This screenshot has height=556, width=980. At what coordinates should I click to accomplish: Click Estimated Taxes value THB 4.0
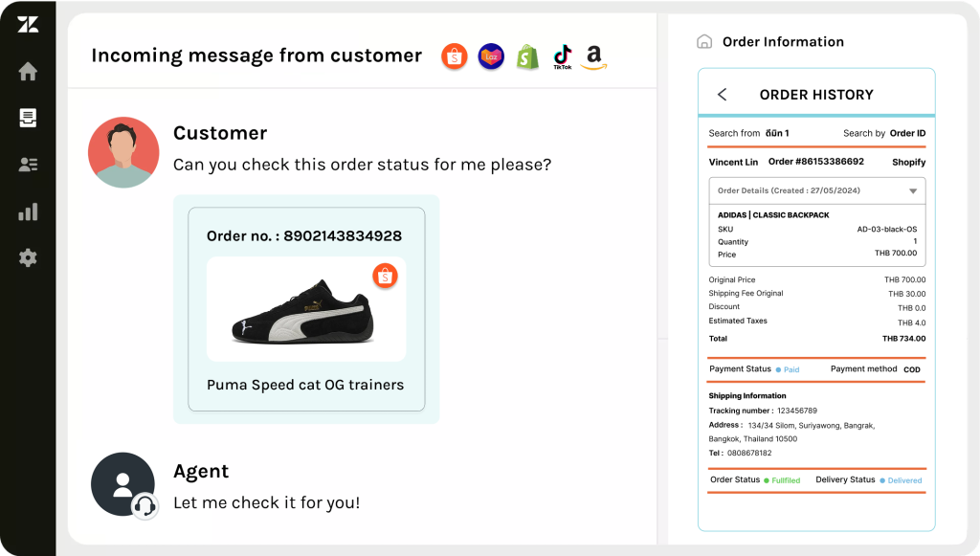[912, 323]
